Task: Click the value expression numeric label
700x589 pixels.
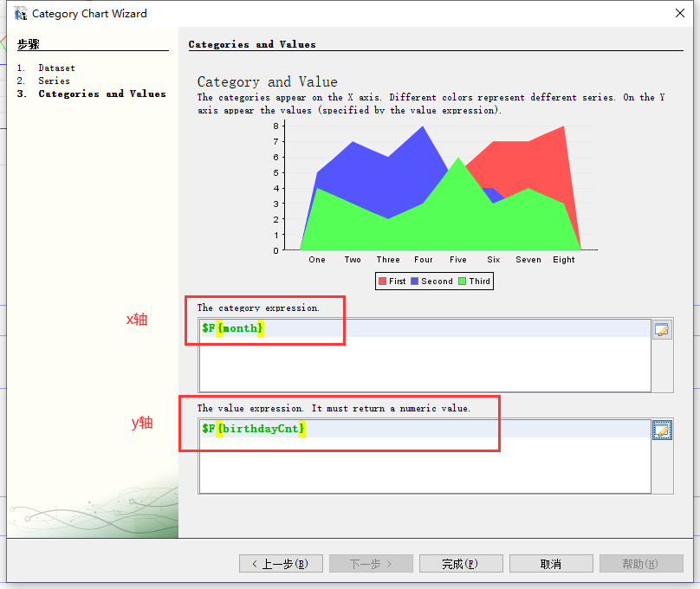Action: click(x=334, y=408)
